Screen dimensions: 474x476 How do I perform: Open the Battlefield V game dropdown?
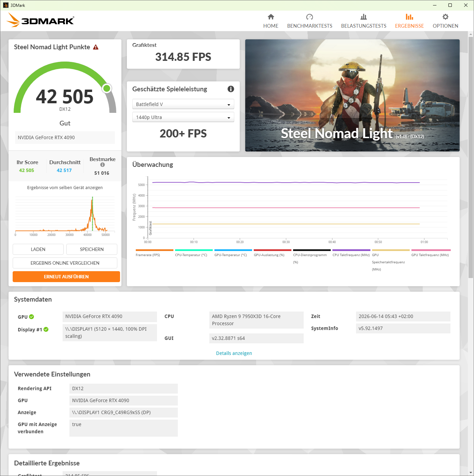[x=183, y=104]
